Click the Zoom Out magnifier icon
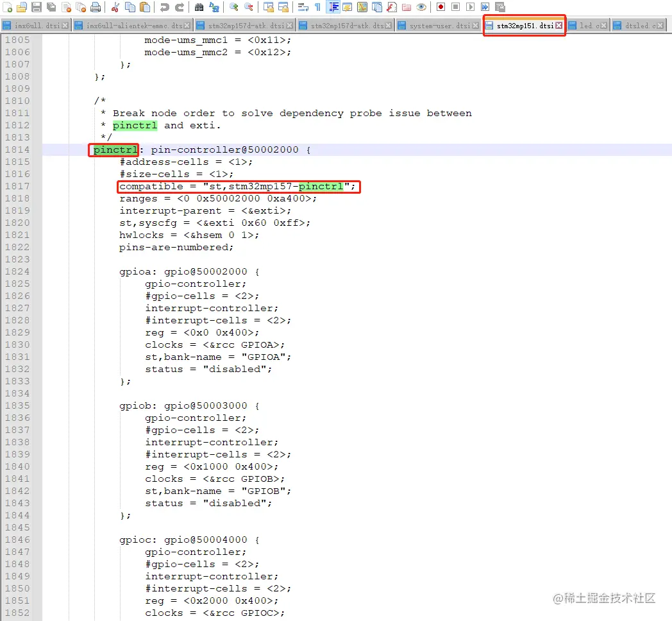672x621 pixels. point(249,7)
